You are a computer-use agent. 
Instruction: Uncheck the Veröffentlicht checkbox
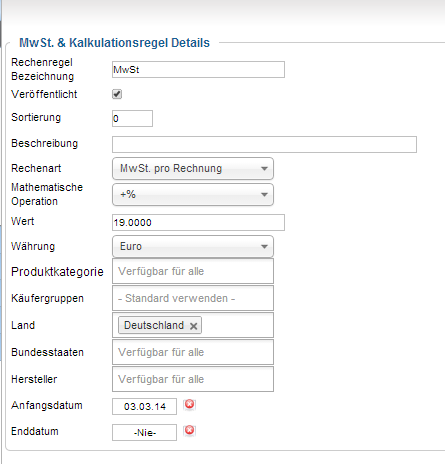pyautogui.click(x=117, y=94)
